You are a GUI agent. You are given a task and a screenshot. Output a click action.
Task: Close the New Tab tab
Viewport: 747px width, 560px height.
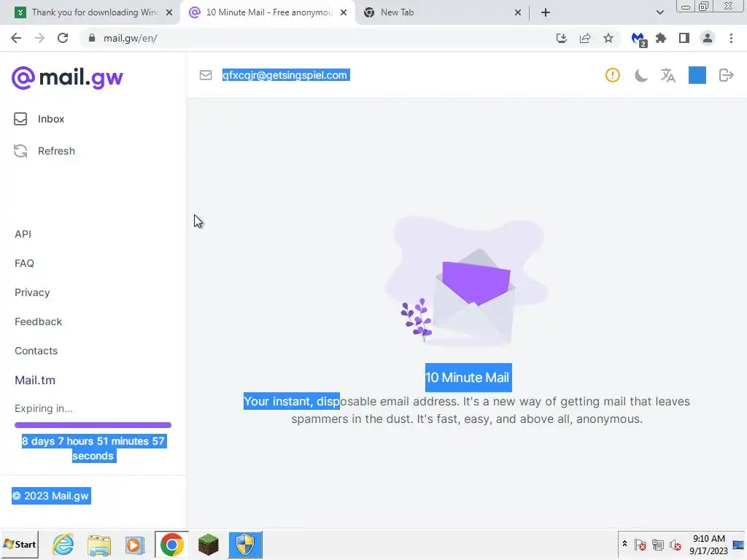click(x=518, y=12)
